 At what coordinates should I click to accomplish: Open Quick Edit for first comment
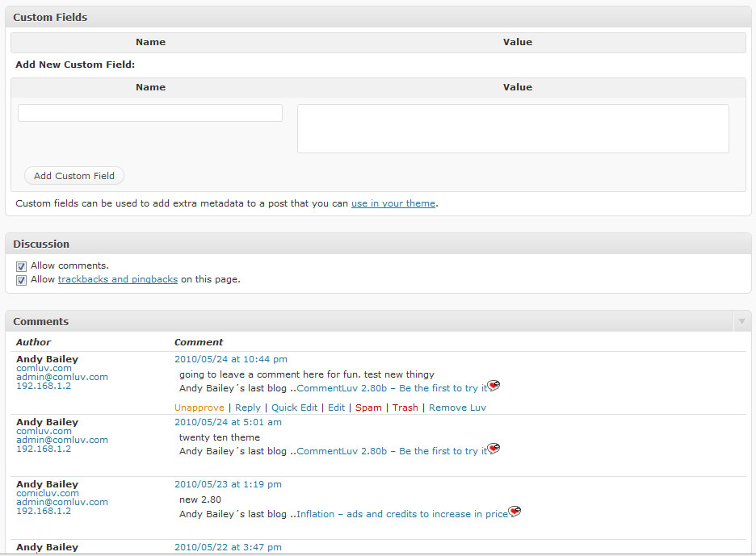[294, 408]
